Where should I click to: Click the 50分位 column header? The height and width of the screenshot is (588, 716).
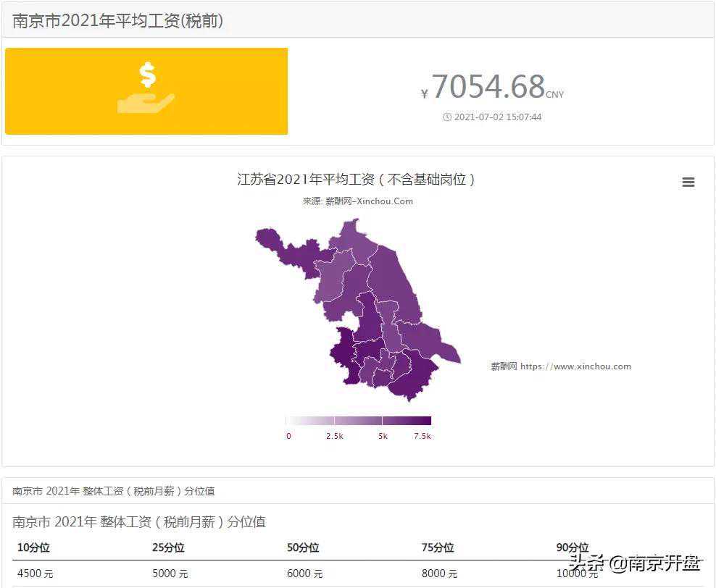pyautogui.click(x=303, y=548)
